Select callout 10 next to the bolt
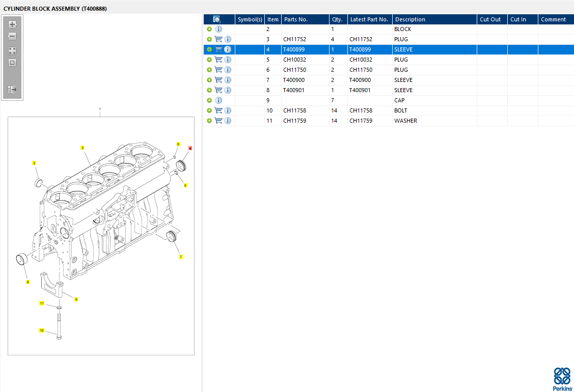This screenshot has width=574, height=392. [x=41, y=330]
